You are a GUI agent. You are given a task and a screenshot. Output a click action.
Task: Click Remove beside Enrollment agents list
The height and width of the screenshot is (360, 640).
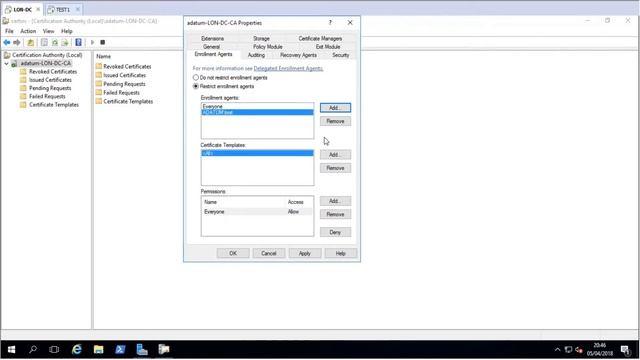coord(335,121)
